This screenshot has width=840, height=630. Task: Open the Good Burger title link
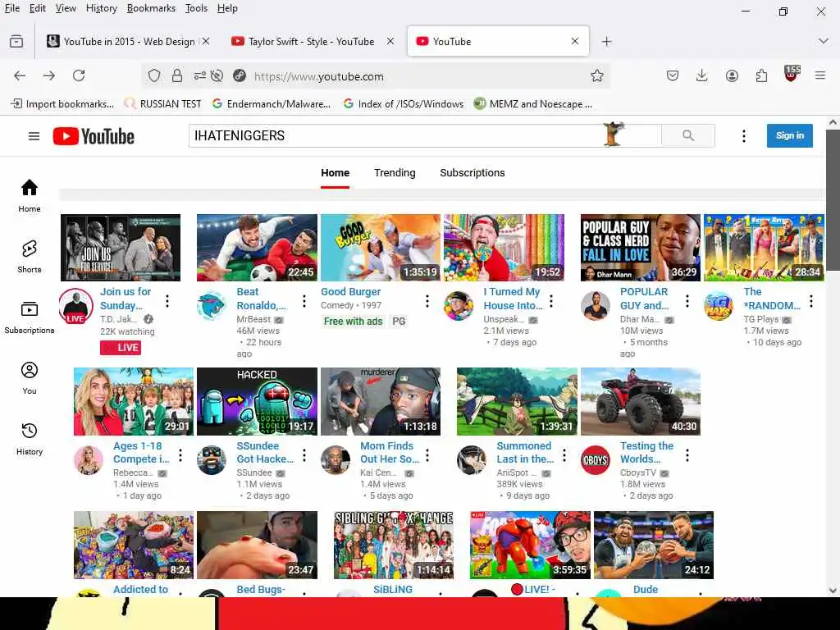[350, 291]
